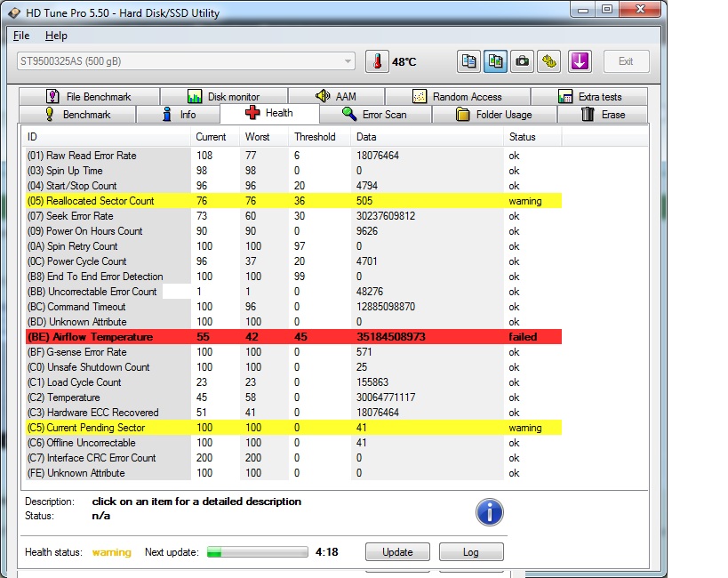This screenshot has height=578, width=728.
Task: Click the purple down-arrow minimize to tray icon
Action: pos(580,61)
